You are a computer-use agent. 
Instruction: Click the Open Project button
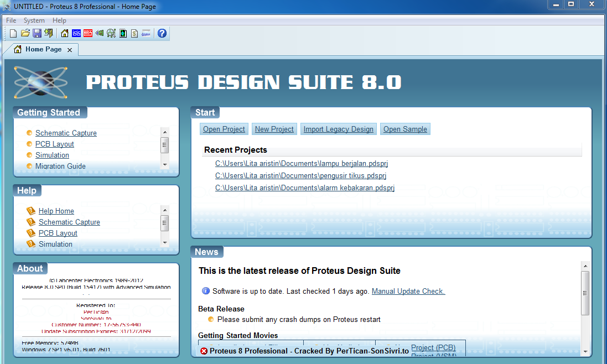click(x=224, y=129)
